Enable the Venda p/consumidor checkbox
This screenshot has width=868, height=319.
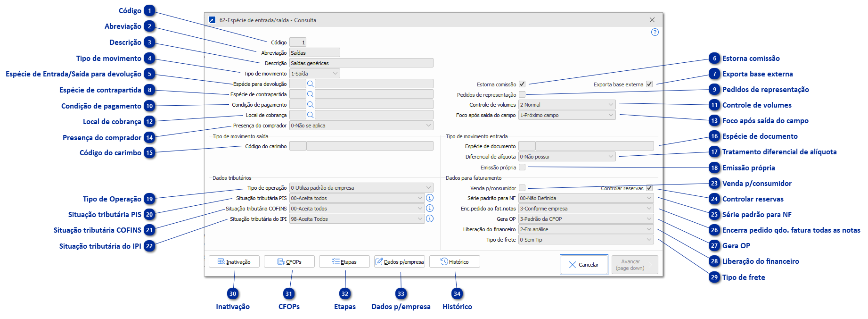tap(522, 188)
